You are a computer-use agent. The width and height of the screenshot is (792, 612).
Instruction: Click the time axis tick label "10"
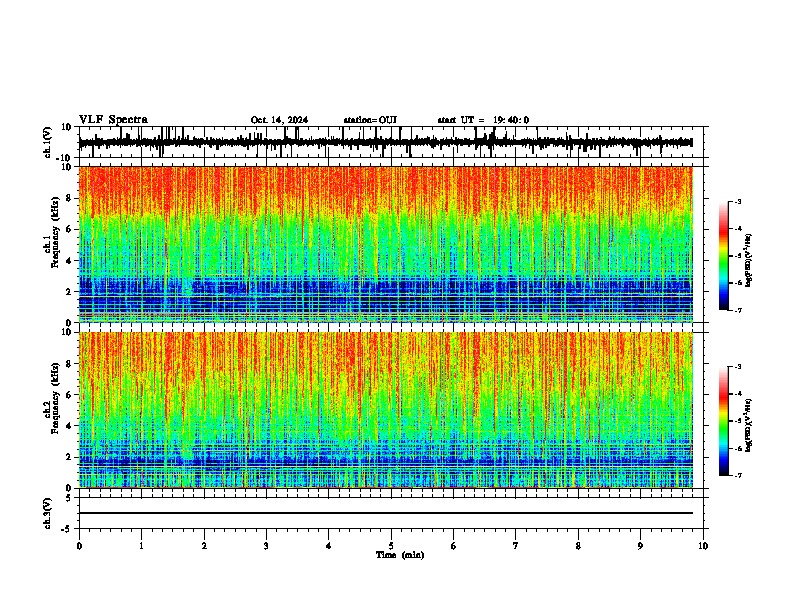[x=703, y=546]
